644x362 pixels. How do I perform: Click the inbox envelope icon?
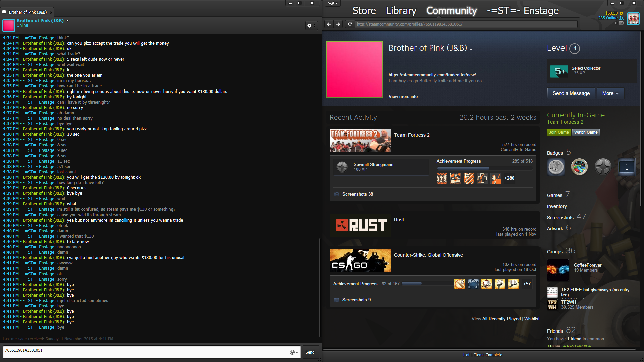621,23
